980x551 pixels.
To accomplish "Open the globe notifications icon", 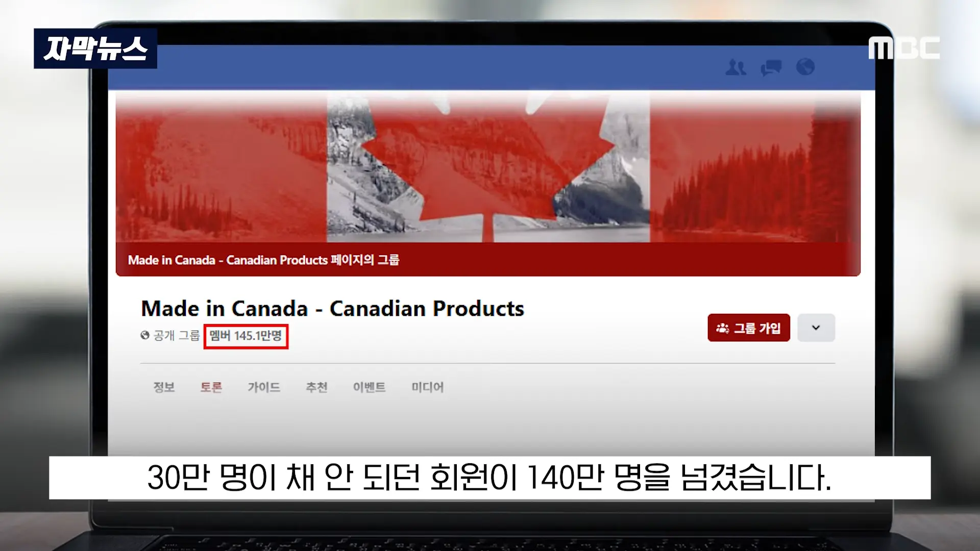I will tap(805, 67).
